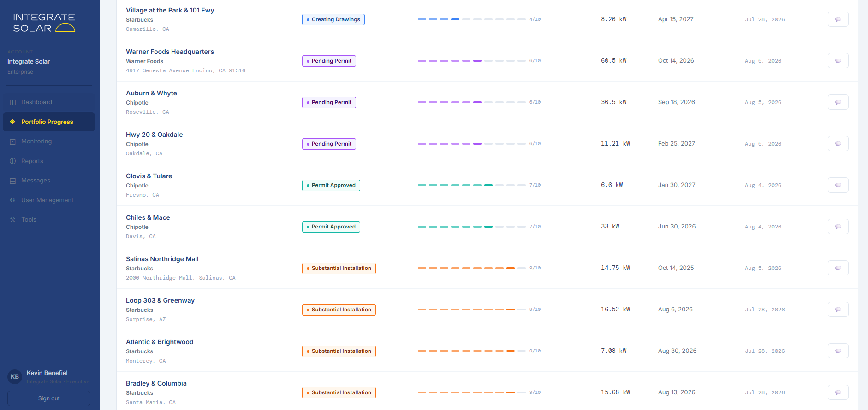Click Substantial Installation badge for Atlantic & Brightwood
868x410 pixels.
(x=339, y=351)
